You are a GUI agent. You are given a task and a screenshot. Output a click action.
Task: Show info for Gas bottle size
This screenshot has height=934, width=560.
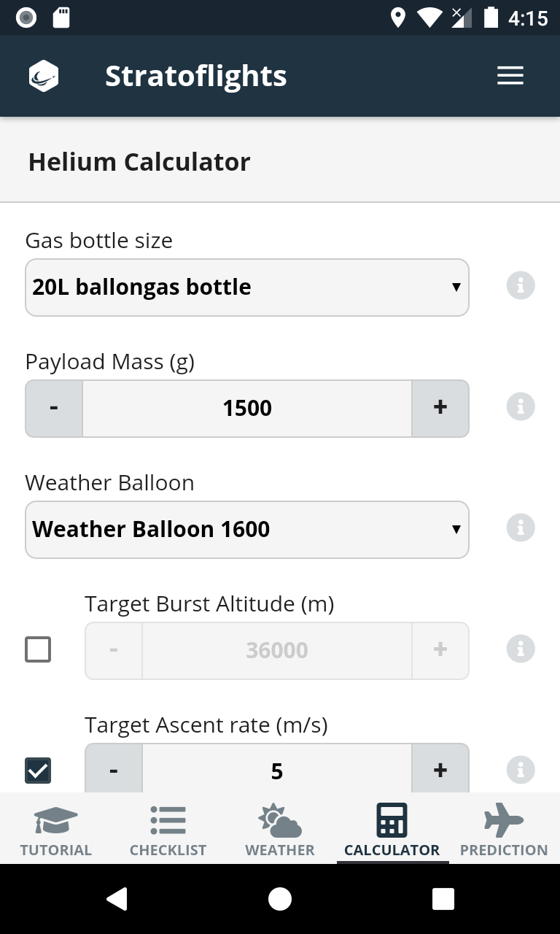coord(521,285)
